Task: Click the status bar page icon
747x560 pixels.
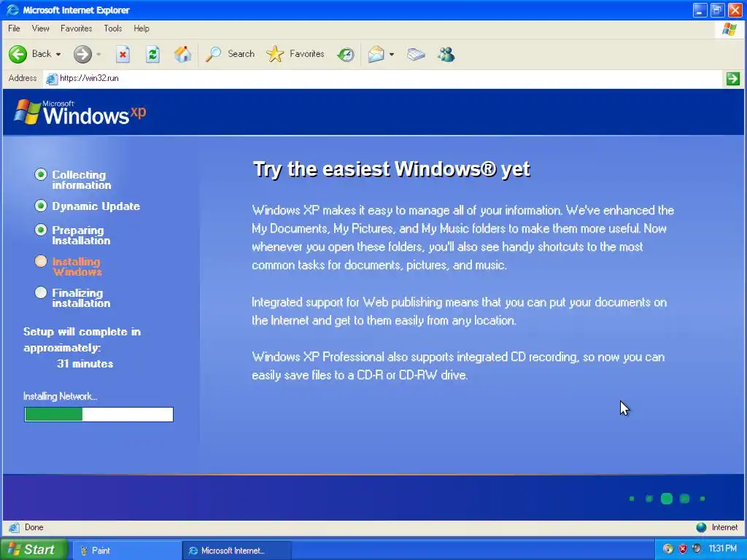Action: coord(14,528)
